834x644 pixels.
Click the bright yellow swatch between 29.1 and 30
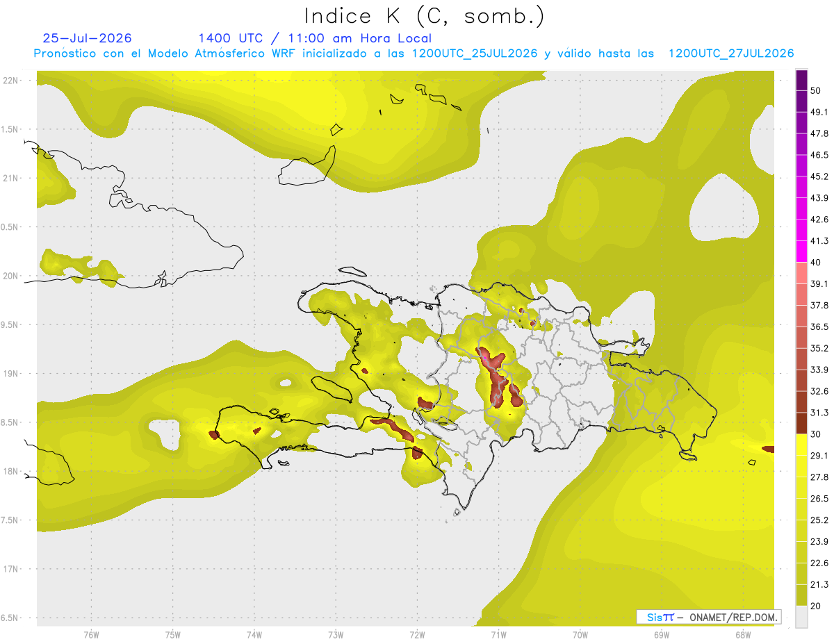pos(802,445)
